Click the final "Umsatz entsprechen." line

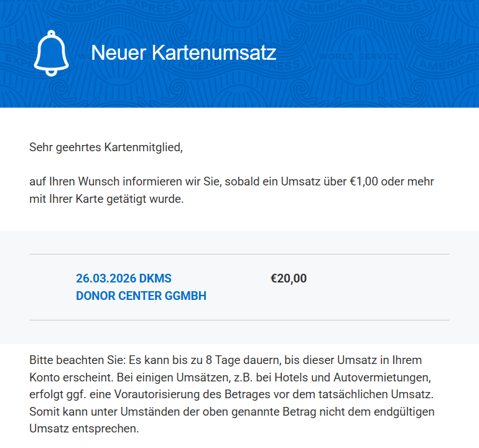click(83, 429)
